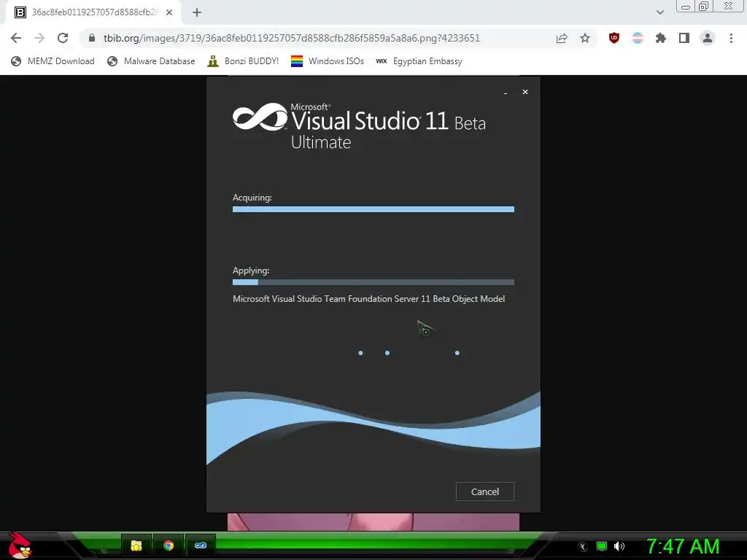
Task: Open the network tray icon
Action: tap(602, 546)
